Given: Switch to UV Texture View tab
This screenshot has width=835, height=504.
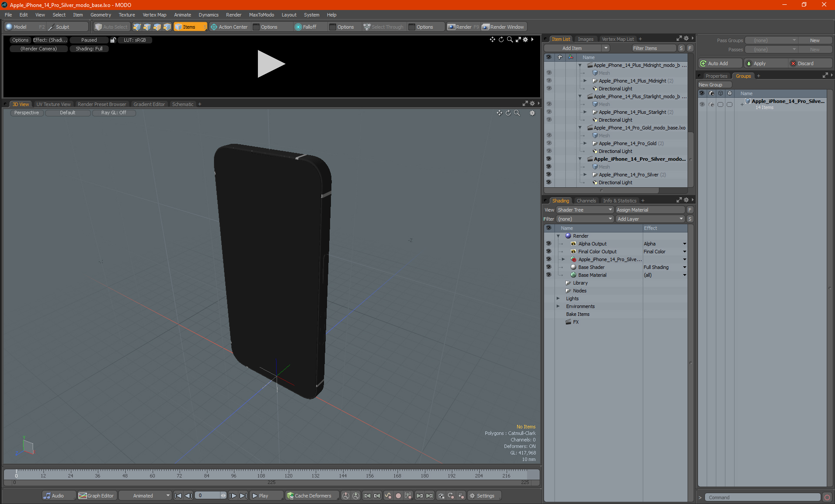Looking at the screenshot, I should coord(53,104).
